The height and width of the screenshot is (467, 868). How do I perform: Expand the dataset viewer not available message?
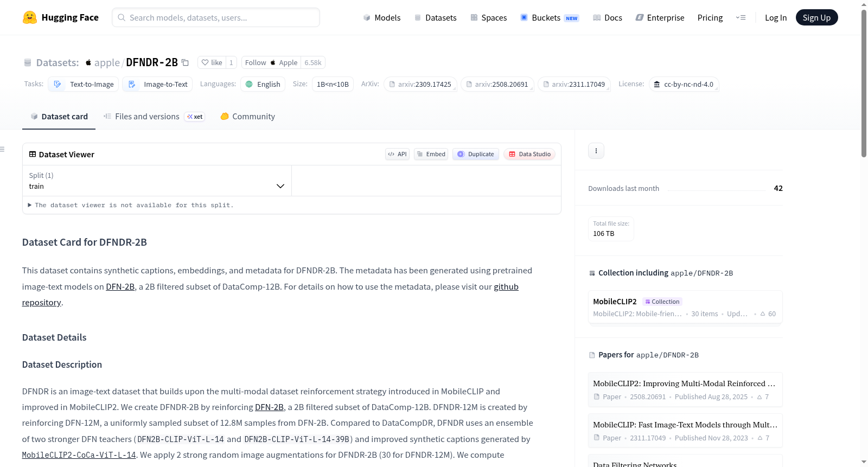[x=131, y=205]
